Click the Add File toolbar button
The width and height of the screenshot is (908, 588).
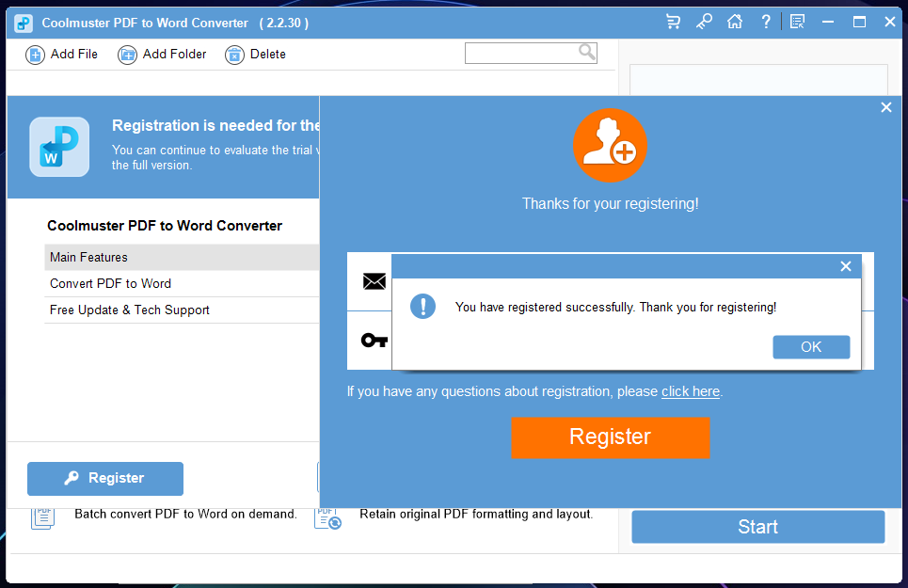62,55
